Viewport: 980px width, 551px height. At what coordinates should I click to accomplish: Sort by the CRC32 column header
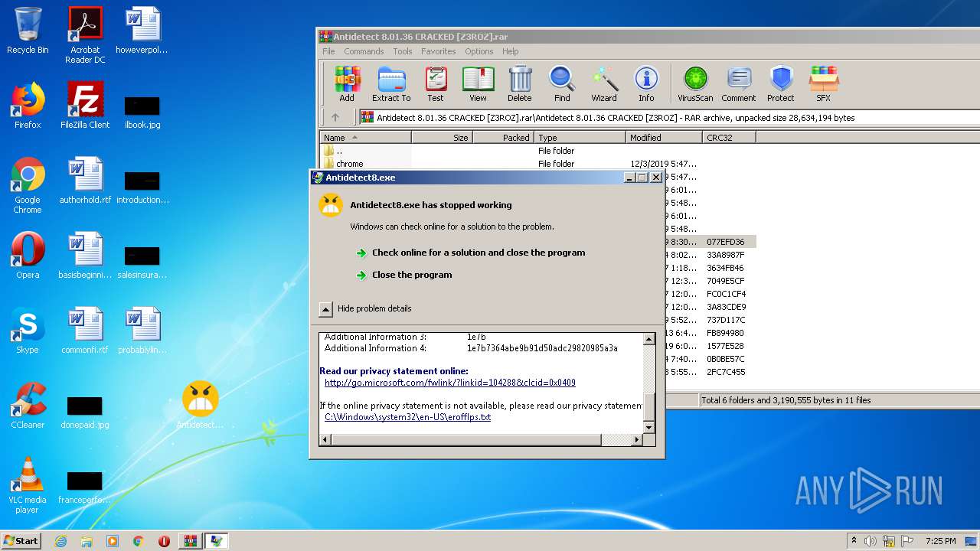click(729, 138)
